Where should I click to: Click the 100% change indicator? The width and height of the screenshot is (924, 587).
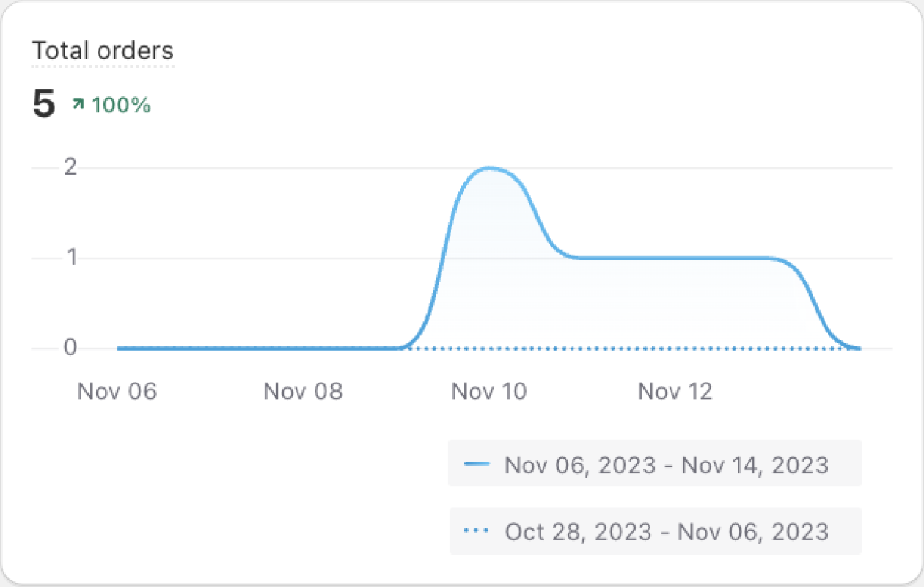coord(121,105)
